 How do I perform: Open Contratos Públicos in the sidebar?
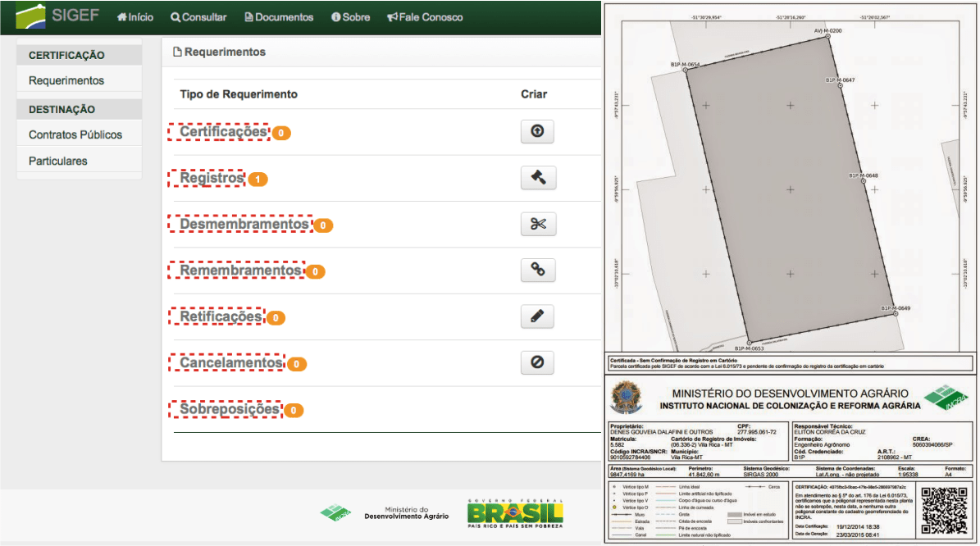coord(75,134)
